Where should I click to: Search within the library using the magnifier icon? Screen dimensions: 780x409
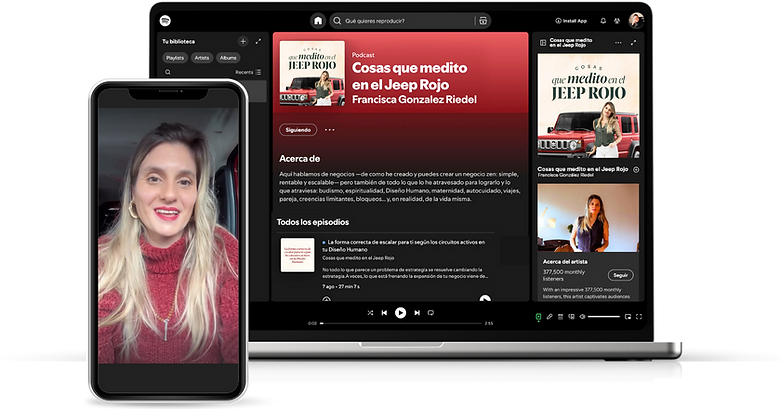pos(168,72)
